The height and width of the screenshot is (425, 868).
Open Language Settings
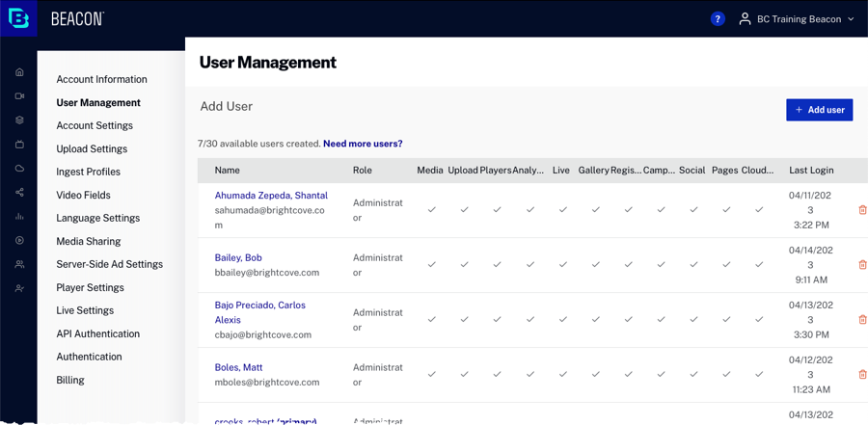(x=98, y=218)
